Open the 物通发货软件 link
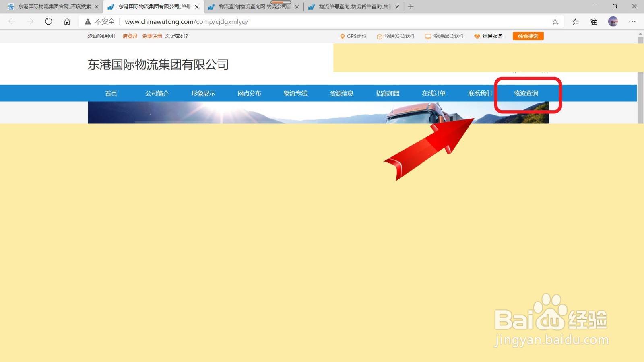Viewport: 644px width, 362px height. (396, 36)
